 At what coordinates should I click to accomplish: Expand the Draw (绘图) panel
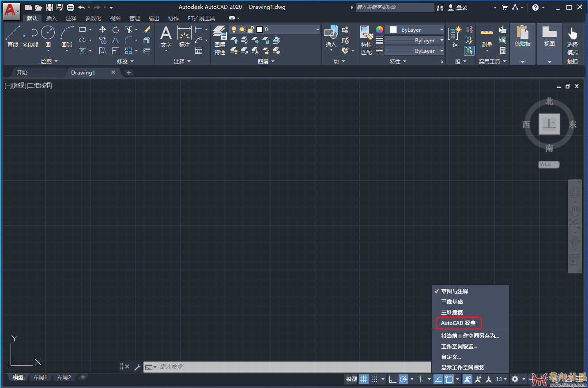click(x=49, y=61)
